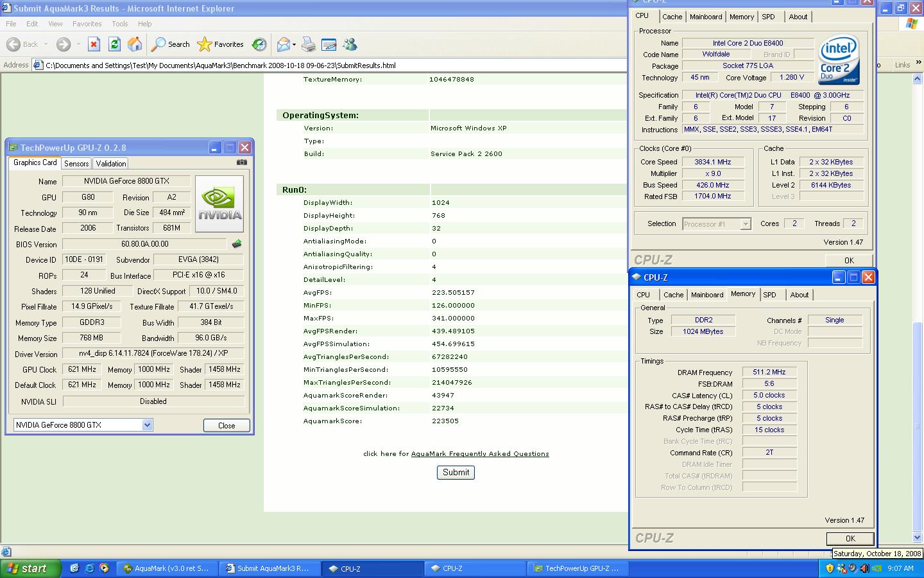Click the DRAM Frequency value 511.2 MHz
The height and width of the screenshot is (578, 924).
coord(769,372)
